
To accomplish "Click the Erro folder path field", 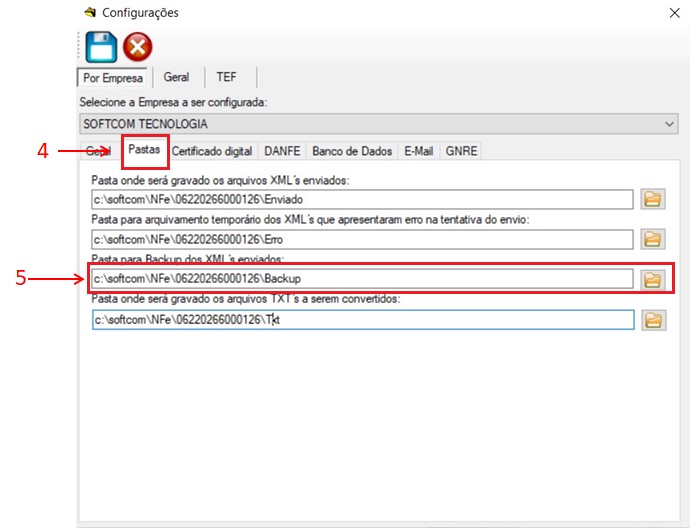I will pyautogui.click(x=361, y=239).
